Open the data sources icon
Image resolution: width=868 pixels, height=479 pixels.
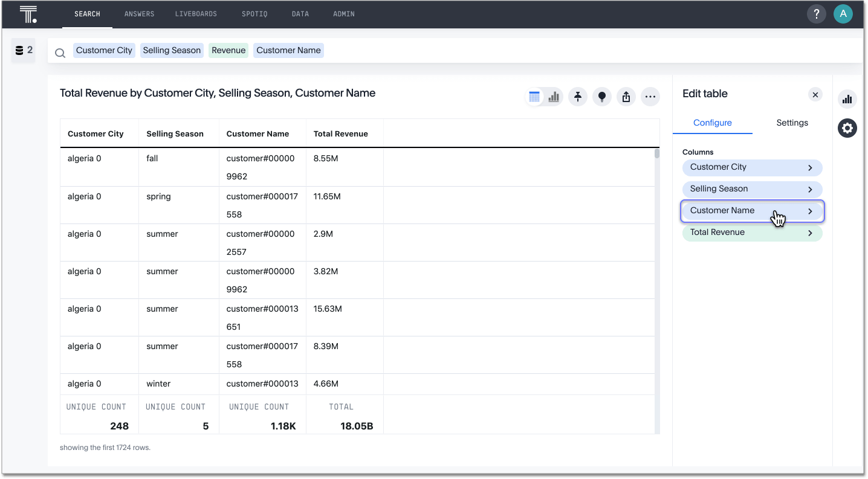pos(23,50)
